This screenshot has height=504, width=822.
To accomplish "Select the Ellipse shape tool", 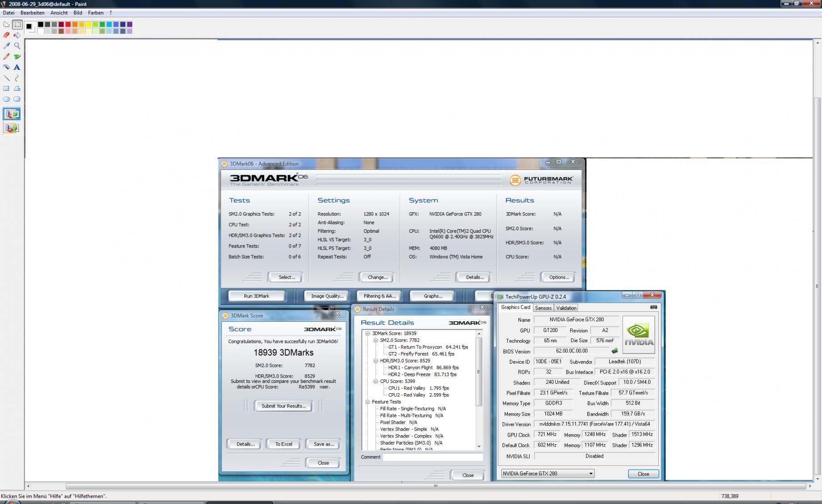I will click(6, 99).
